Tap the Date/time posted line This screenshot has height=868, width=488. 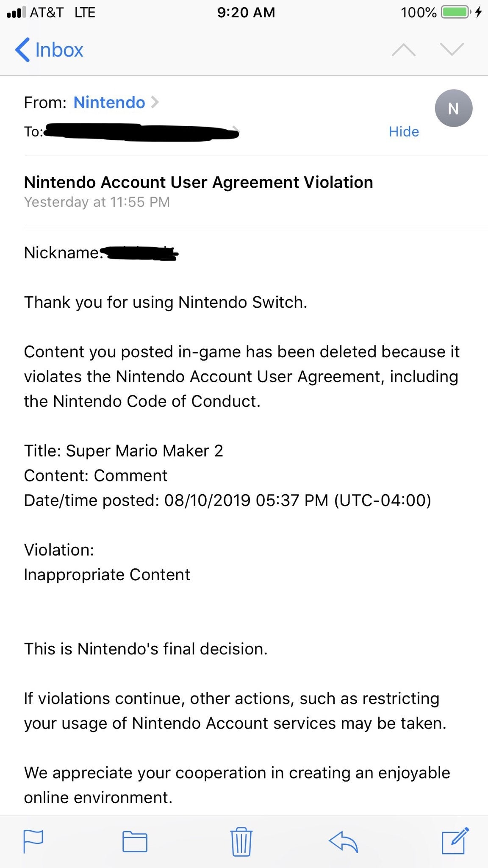[227, 501]
